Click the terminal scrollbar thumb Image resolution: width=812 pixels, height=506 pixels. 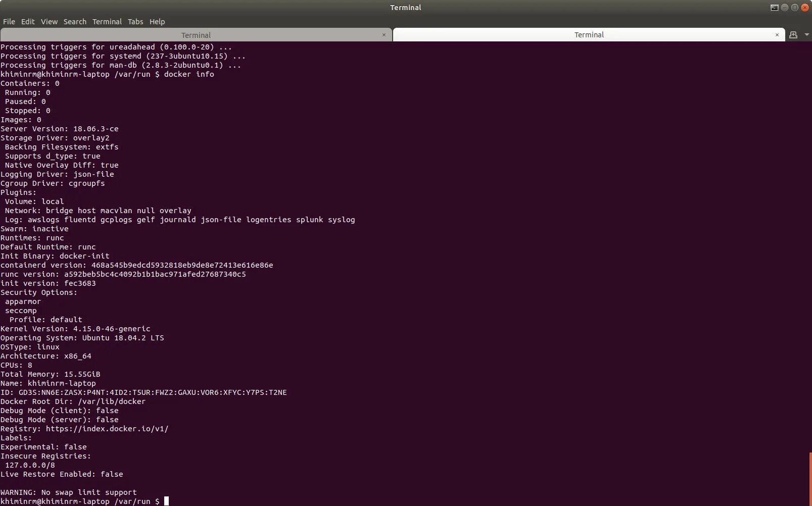pos(810,479)
